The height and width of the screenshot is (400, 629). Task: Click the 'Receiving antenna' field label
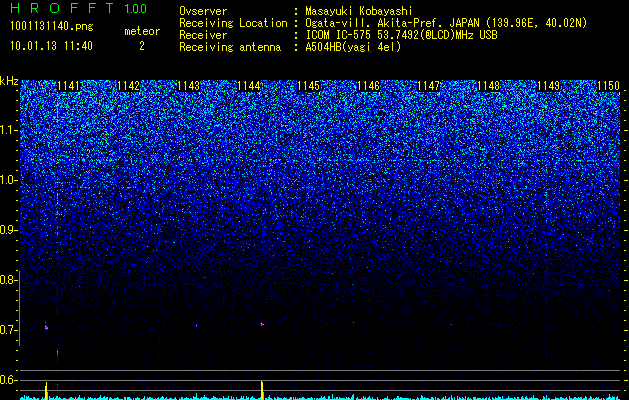(x=230, y=47)
